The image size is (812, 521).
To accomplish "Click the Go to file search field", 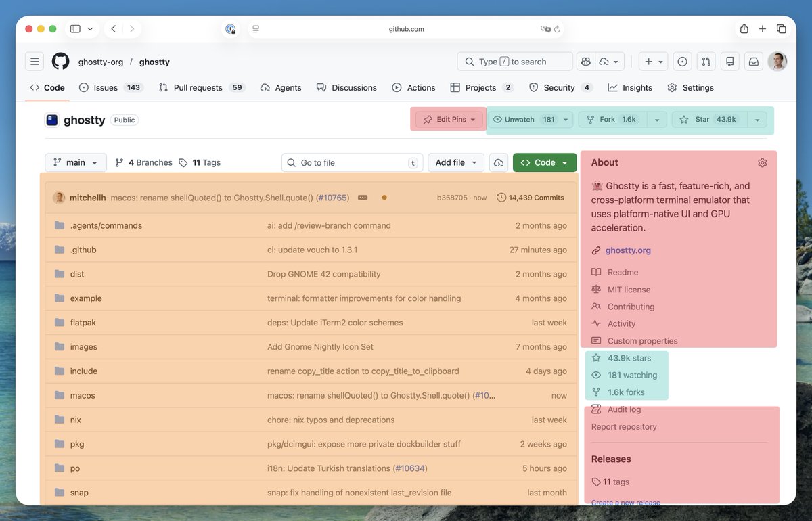I will pos(352,162).
